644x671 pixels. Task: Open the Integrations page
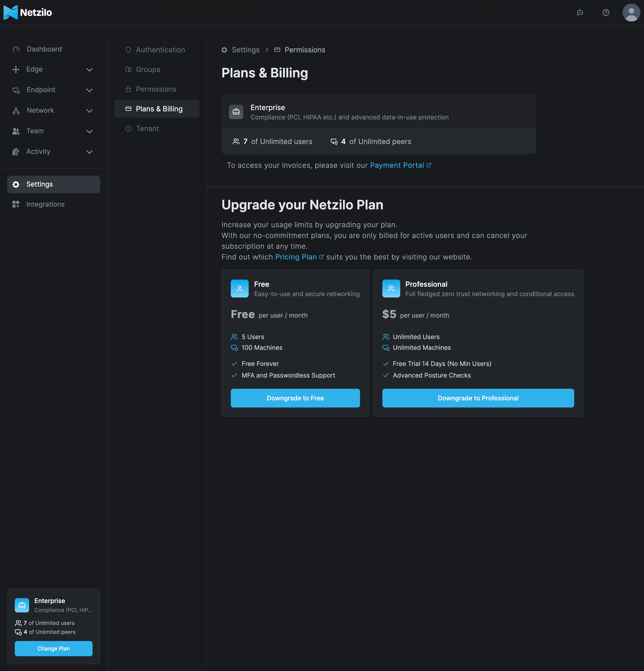(53, 204)
